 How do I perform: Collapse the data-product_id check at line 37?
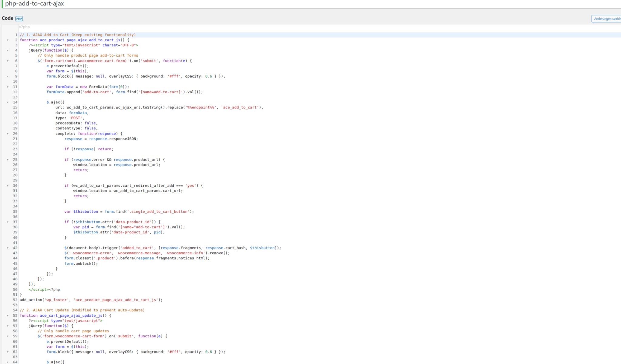(x=8, y=222)
